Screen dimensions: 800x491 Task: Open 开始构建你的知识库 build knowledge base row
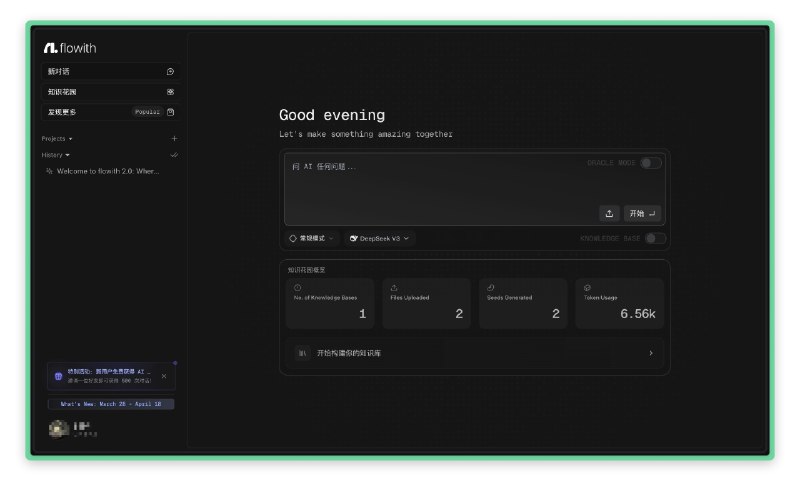(474, 353)
